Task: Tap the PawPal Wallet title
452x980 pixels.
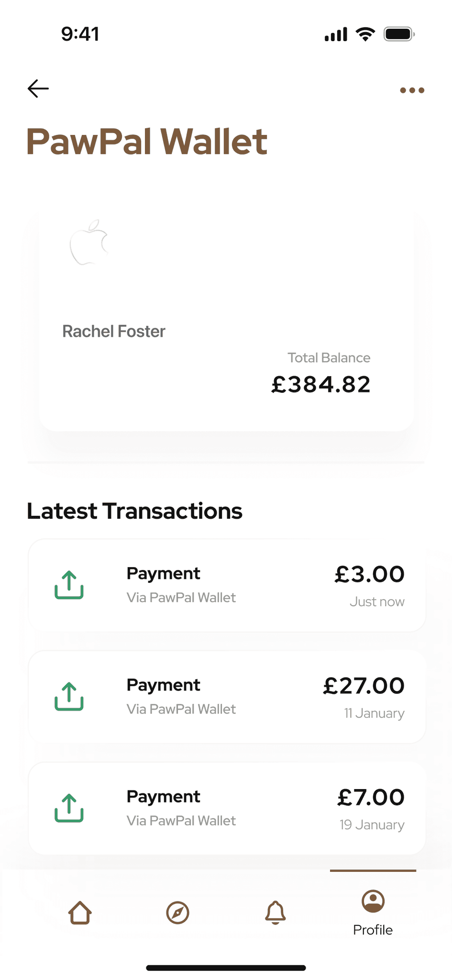Action: pos(147,142)
